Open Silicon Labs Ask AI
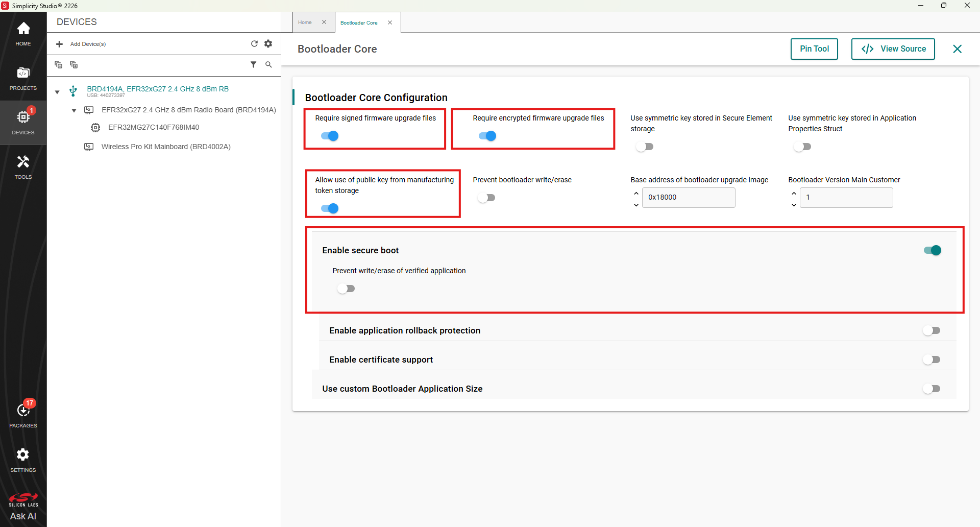 [x=23, y=507]
